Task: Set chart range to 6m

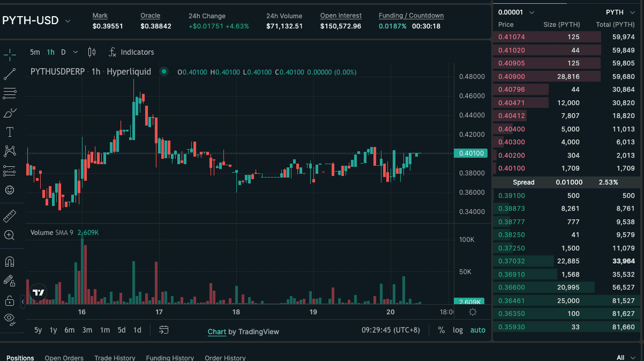Action: pos(69,330)
